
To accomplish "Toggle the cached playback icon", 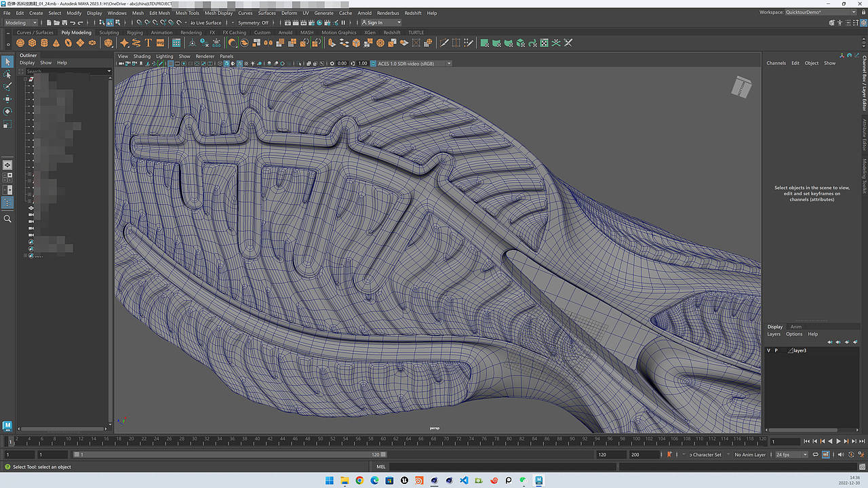I will (826, 455).
